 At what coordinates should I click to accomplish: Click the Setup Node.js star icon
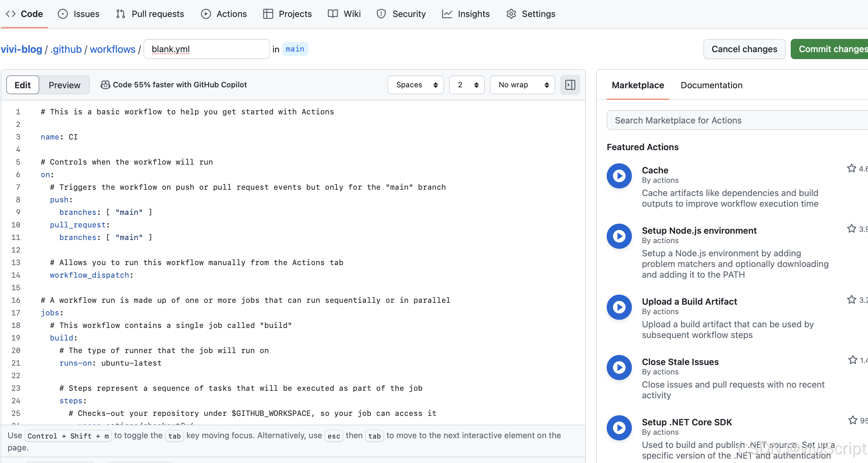[851, 228]
